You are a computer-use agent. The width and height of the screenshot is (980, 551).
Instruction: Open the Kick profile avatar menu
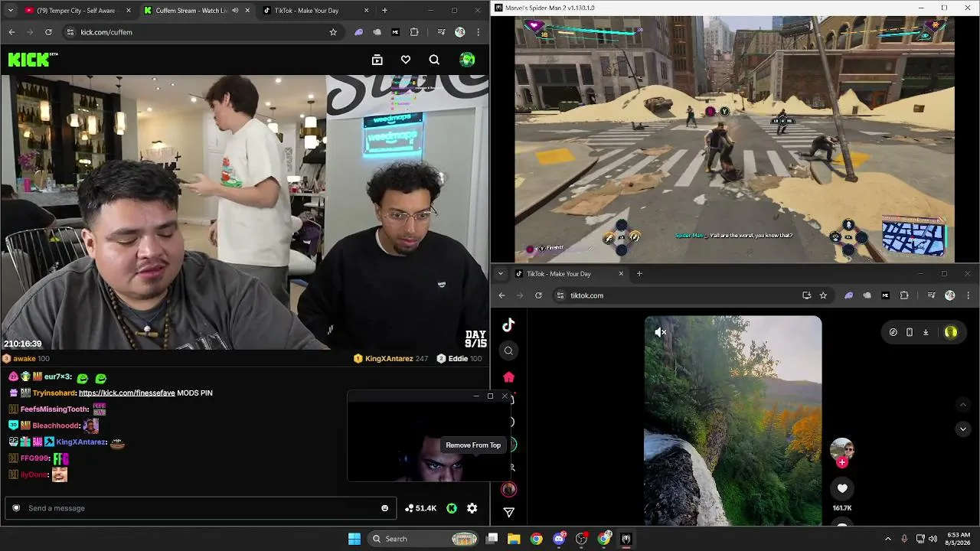pyautogui.click(x=467, y=60)
